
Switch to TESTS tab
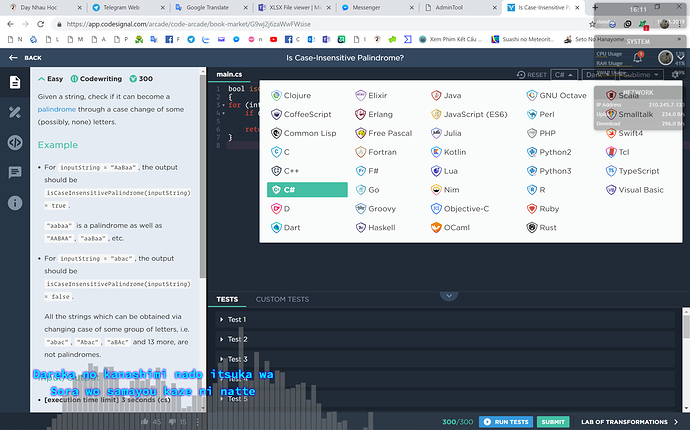pos(227,299)
